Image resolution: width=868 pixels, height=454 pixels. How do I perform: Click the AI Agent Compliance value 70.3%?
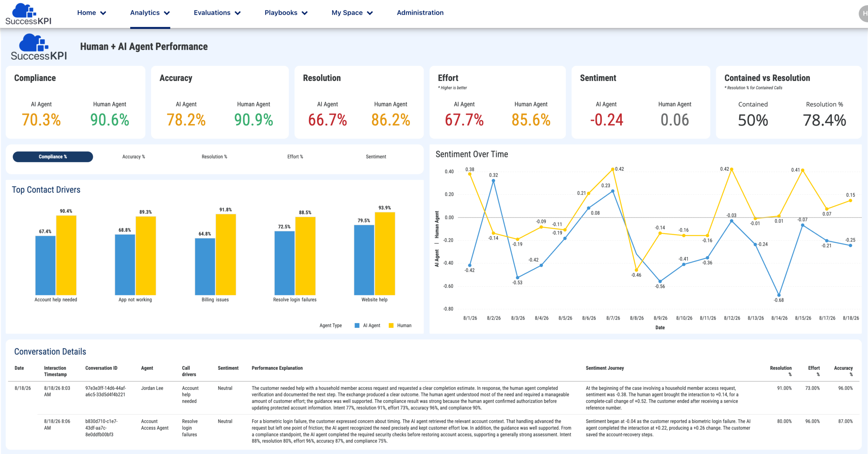[x=41, y=120]
